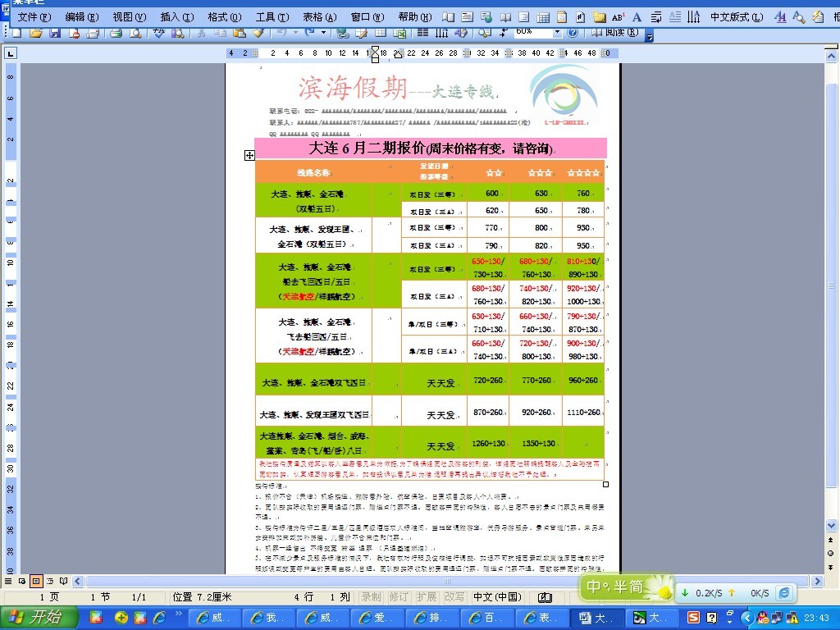This screenshot has width=840, height=630.
Task: Open the 文件(F) menu
Action: coord(34,17)
